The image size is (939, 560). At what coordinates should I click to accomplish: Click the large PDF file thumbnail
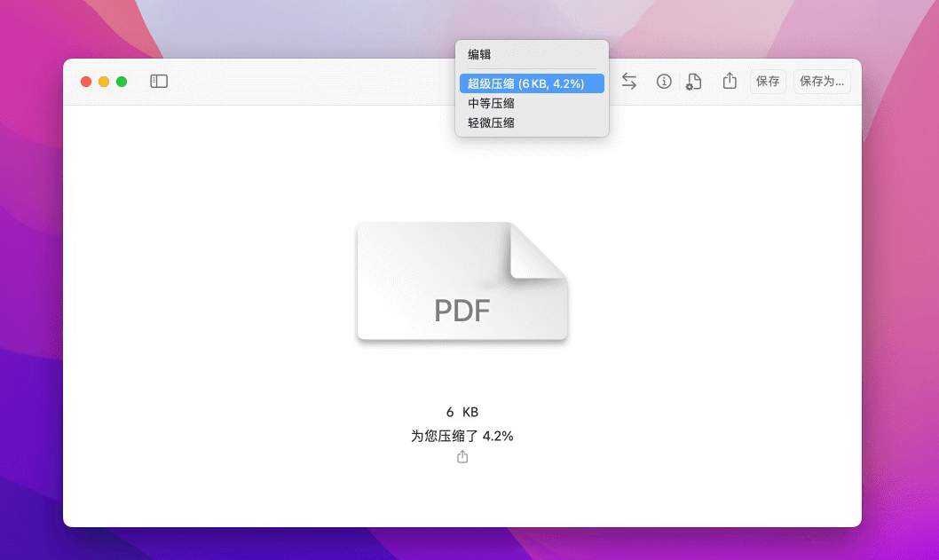462,282
